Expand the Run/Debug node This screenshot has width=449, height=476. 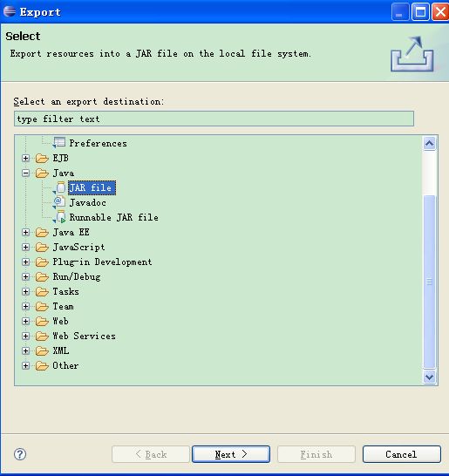(x=26, y=277)
